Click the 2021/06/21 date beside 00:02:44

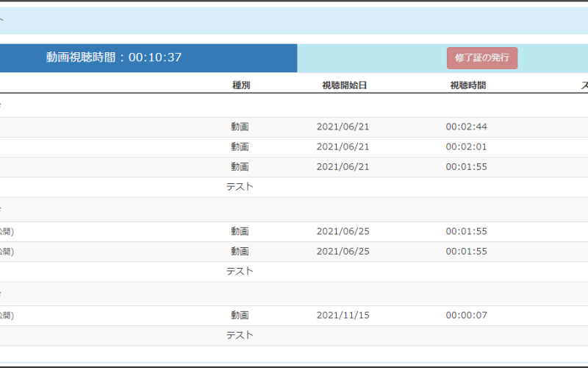click(343, 127)
